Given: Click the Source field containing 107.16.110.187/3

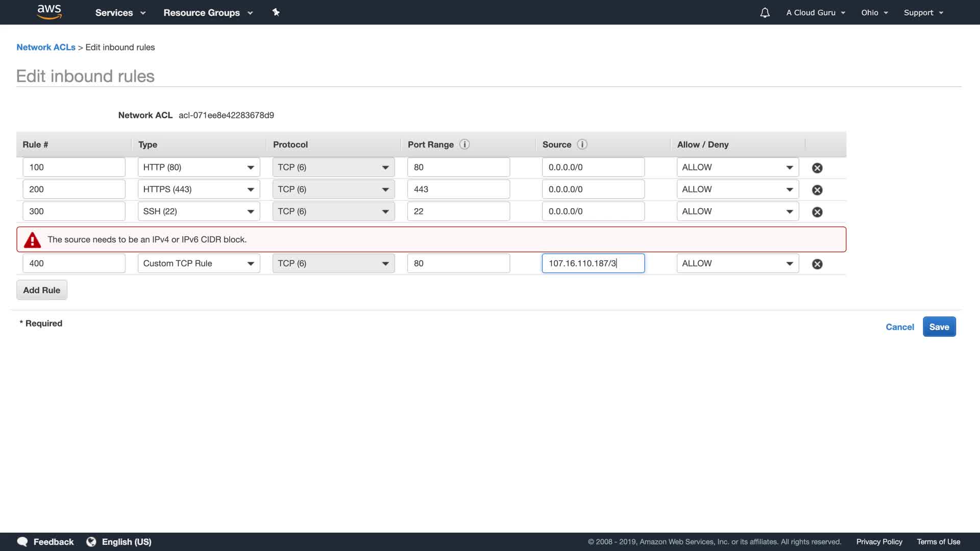Looking at the screenshot, I should point(593,263).
